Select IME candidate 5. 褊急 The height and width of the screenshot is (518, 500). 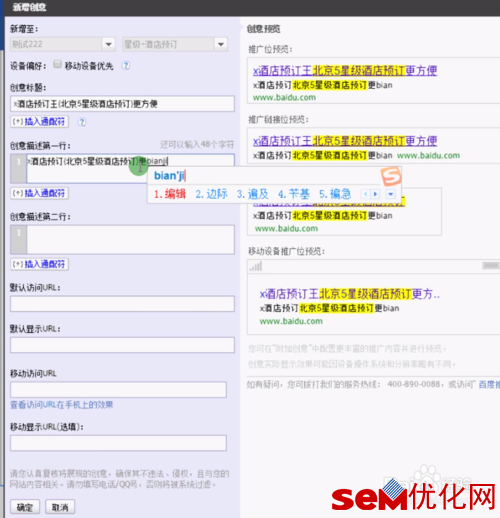(x=335, y=194)
